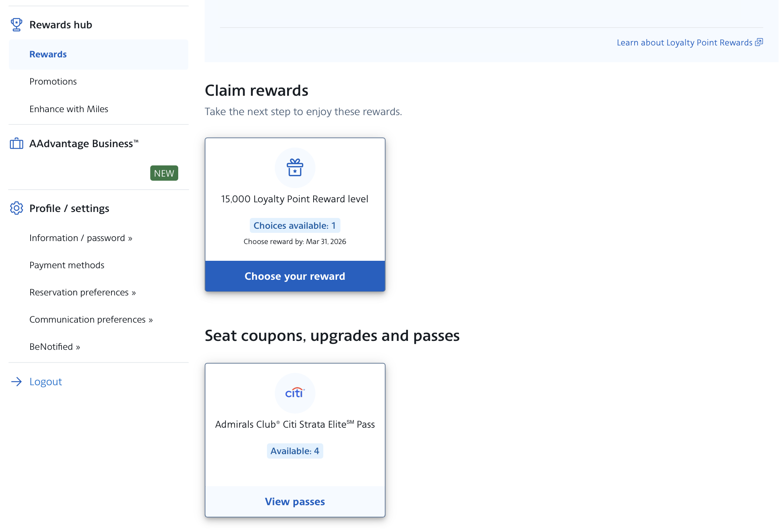Click the Take the next step subtitle text
783x532 pixels.
303,112
